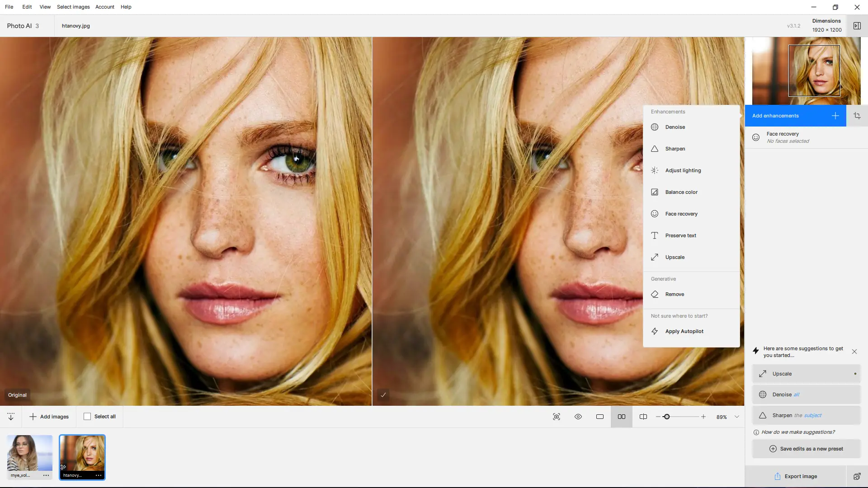Open export settings icon beside Export image
868x488 pixels.
857,476
